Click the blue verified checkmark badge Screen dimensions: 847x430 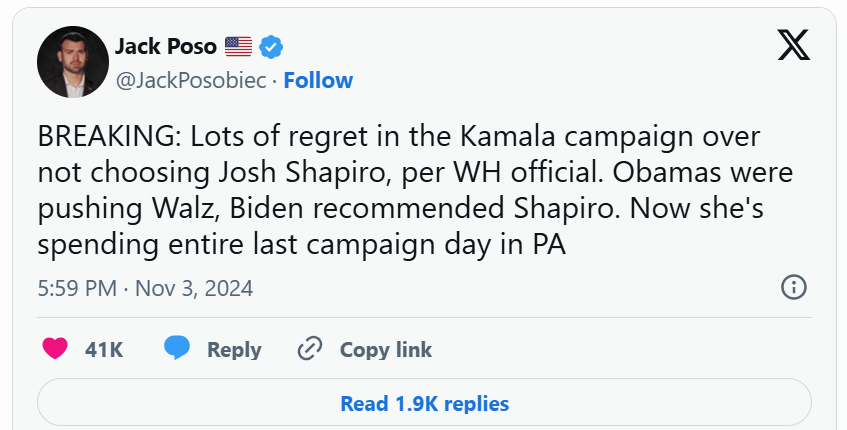(x=271, y=46)
